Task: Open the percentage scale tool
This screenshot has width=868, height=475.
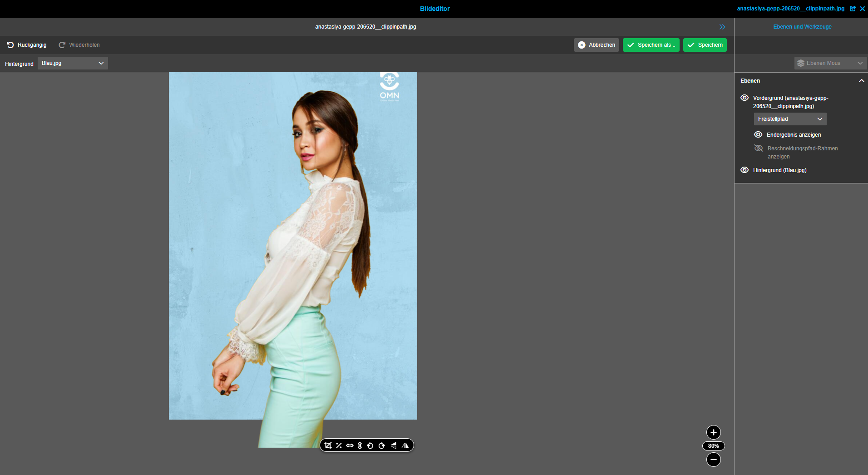Action: pos(339,445)
